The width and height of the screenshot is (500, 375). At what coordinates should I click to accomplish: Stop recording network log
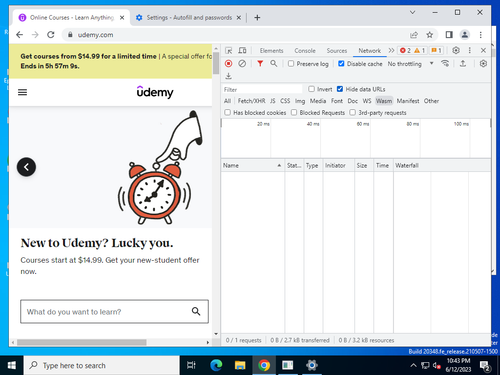pyautogui.click(x=228, y=63)
